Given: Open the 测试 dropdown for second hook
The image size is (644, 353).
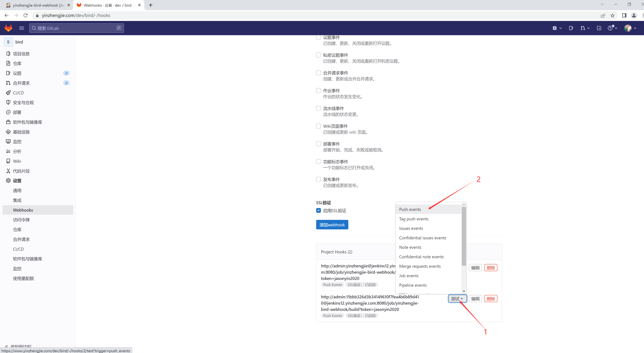Looking at the screenshot, I should click(457, 299).
